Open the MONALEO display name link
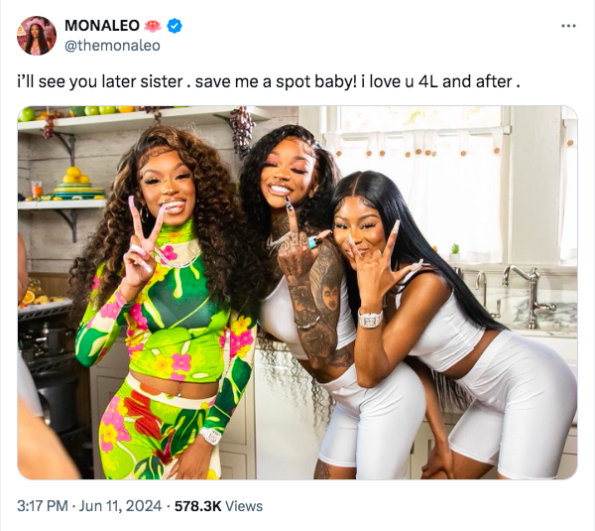This screenshot has width=595, height=531. pos(102,26)
